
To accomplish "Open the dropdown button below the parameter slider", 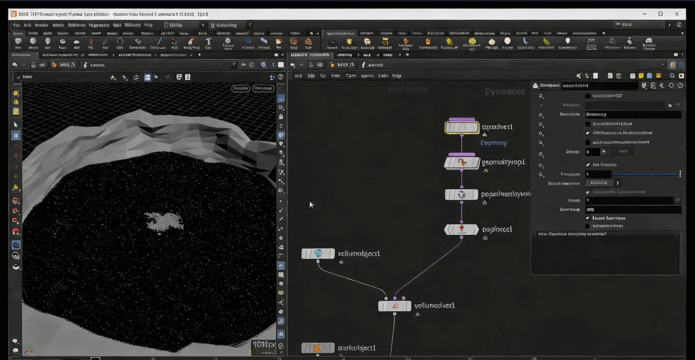I will click(602, 183).
